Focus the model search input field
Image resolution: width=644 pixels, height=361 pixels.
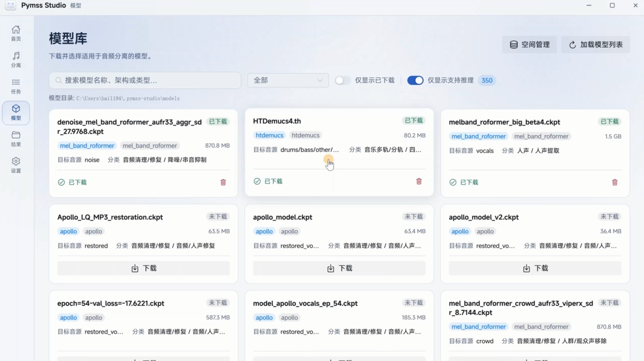pos(145,80)
